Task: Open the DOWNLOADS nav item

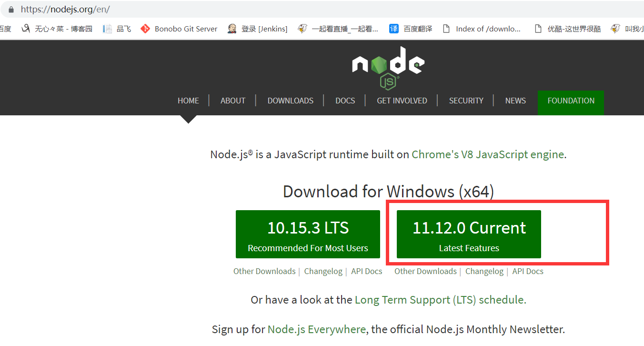Action: (291, 101)
